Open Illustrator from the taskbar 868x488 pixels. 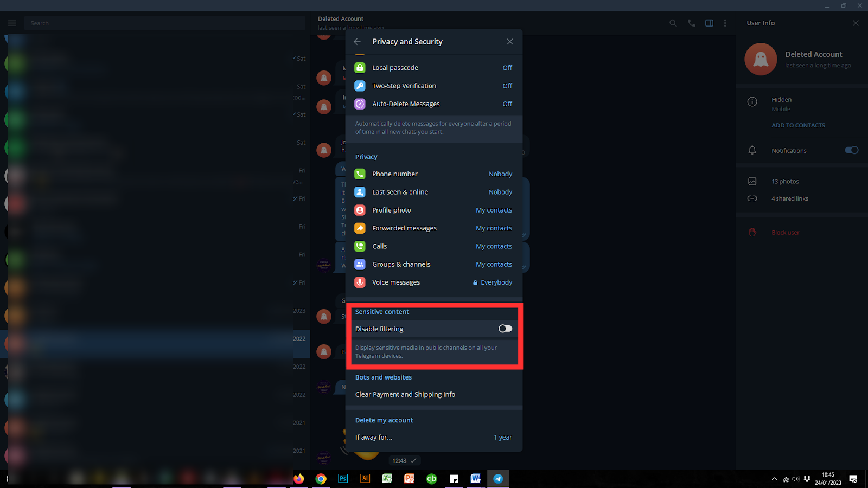[365, 479]
